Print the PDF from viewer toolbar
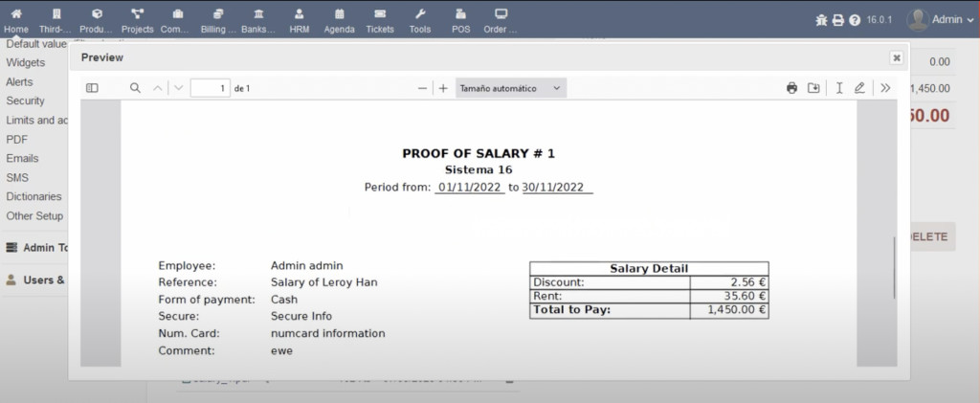The image size is (980, 403). click(x=791, y=88)
